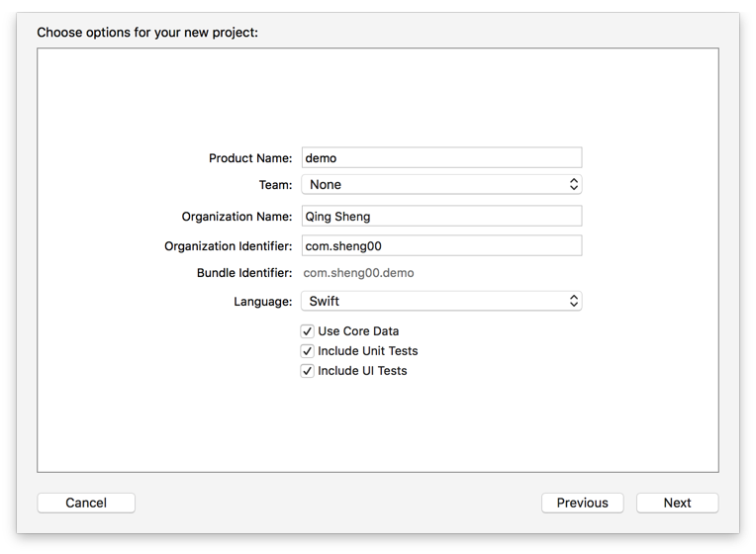756x554 pixels.
Task: Proceed with the Next button
Action: [677, 503]
